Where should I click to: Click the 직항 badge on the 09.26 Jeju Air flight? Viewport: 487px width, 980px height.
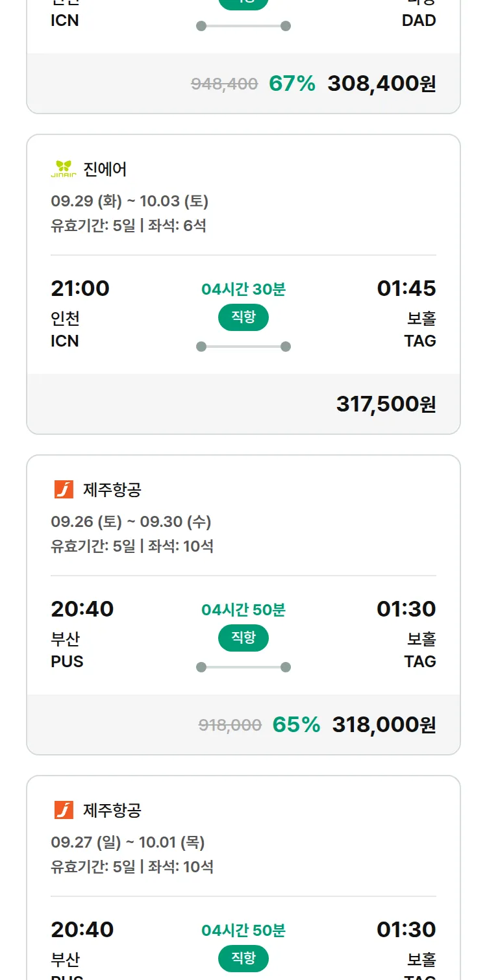[243, 638]
